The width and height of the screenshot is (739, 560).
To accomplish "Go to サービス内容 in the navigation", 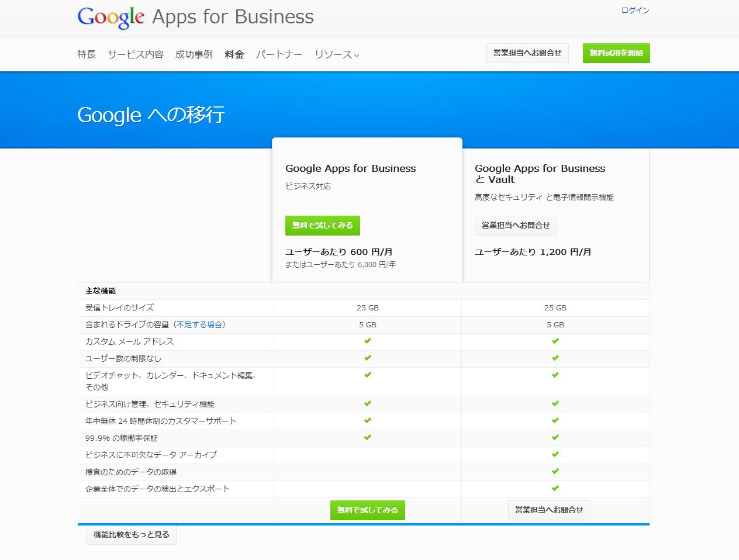I will pyautogui.click(x=136, y=54).
